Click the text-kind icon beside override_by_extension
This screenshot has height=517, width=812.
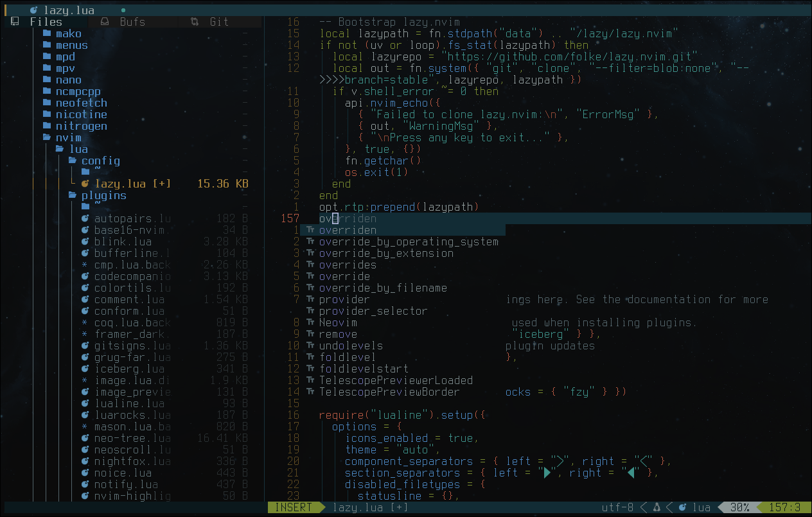coord(310,254)
